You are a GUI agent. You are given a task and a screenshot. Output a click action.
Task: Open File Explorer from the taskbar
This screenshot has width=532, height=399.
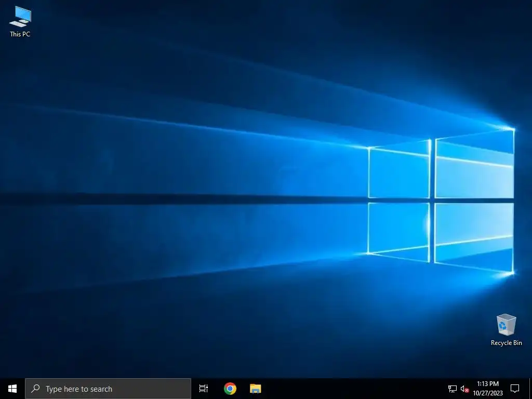click(256, 389)
